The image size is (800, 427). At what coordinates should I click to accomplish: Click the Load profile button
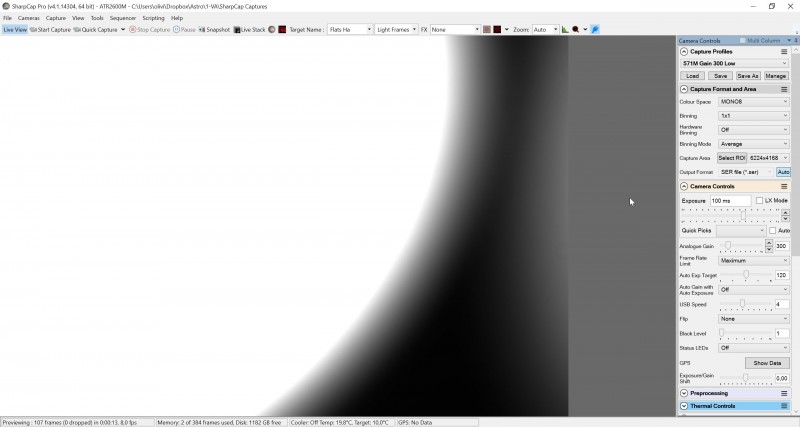[x=692, y=76]
